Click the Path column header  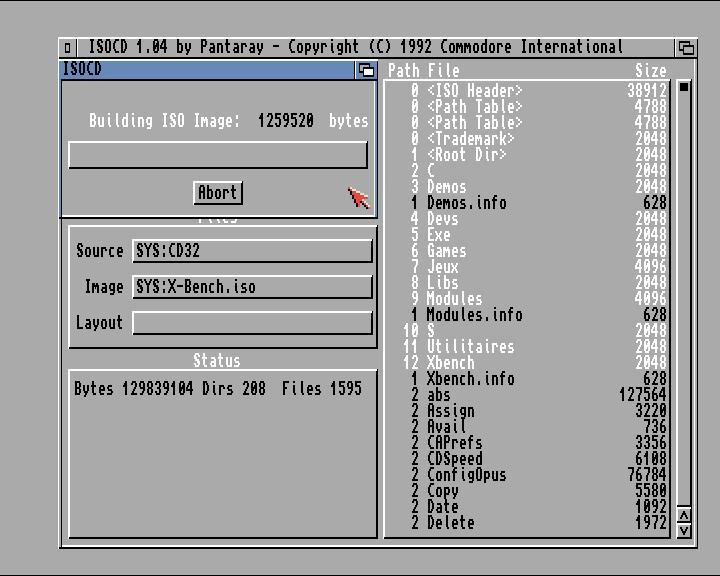404,71
